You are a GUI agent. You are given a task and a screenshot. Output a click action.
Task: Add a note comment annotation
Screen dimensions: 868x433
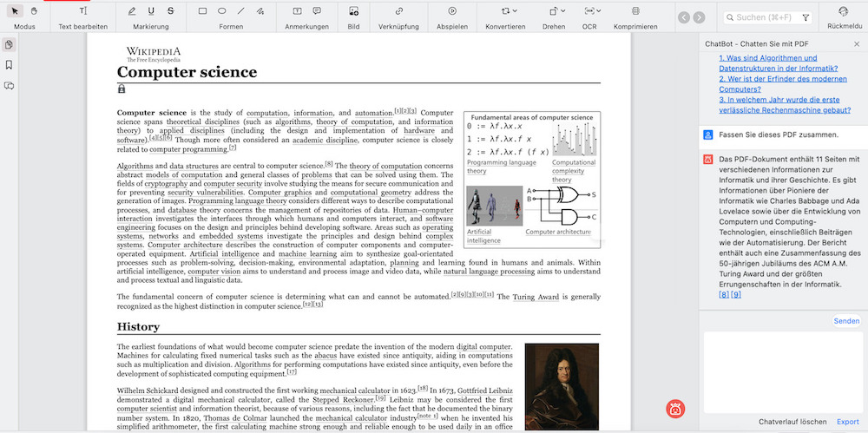point(316,11)
